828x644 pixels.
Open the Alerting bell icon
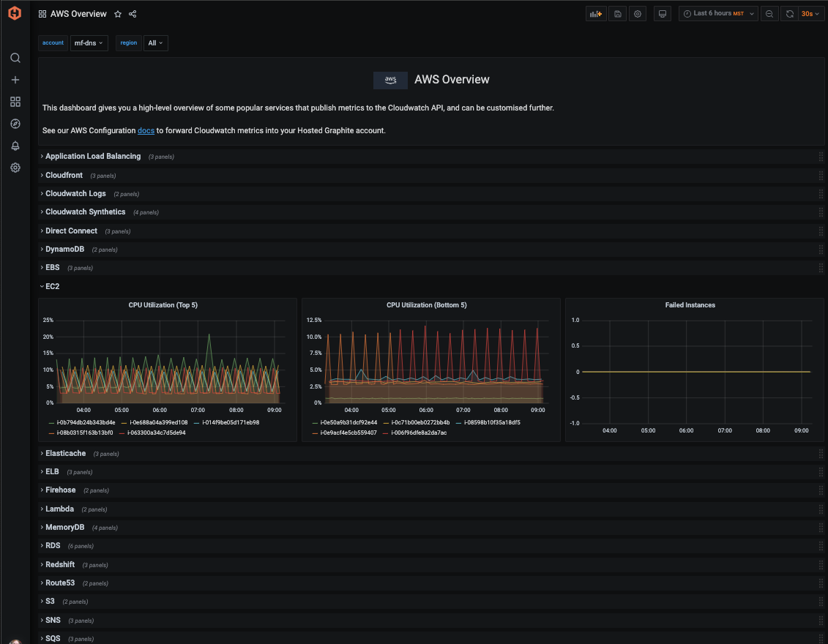15,146
